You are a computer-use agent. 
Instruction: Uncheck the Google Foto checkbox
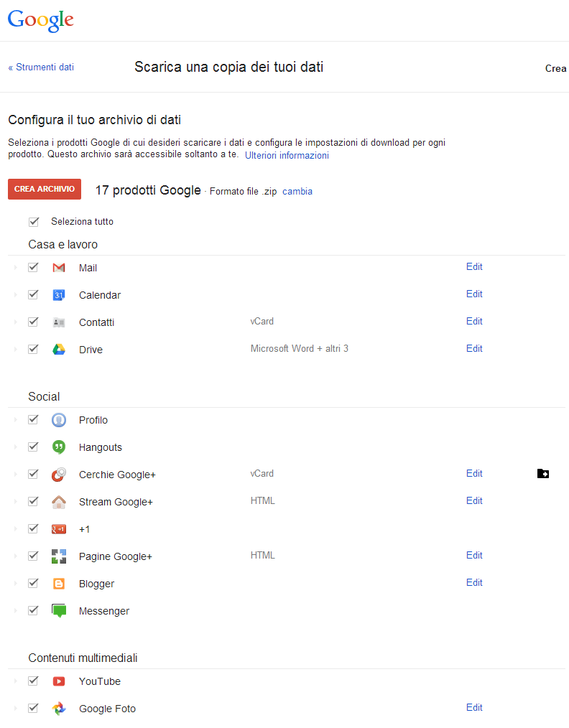pyautogui.click(x=33, y=708)
